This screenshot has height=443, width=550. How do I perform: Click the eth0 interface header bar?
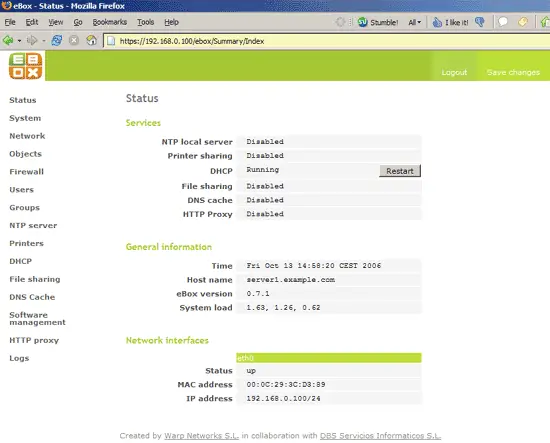(329, 358)
